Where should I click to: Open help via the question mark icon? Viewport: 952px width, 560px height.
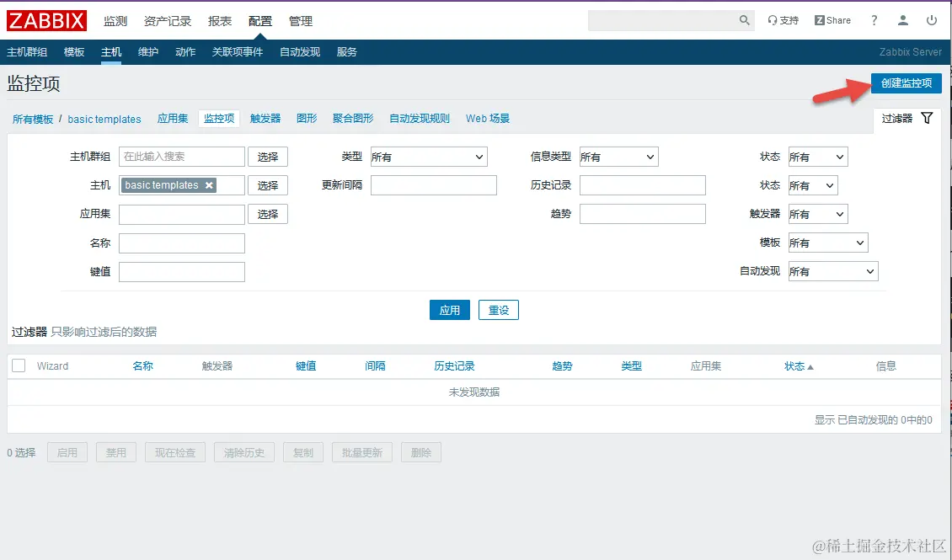[x=874, y=19]
